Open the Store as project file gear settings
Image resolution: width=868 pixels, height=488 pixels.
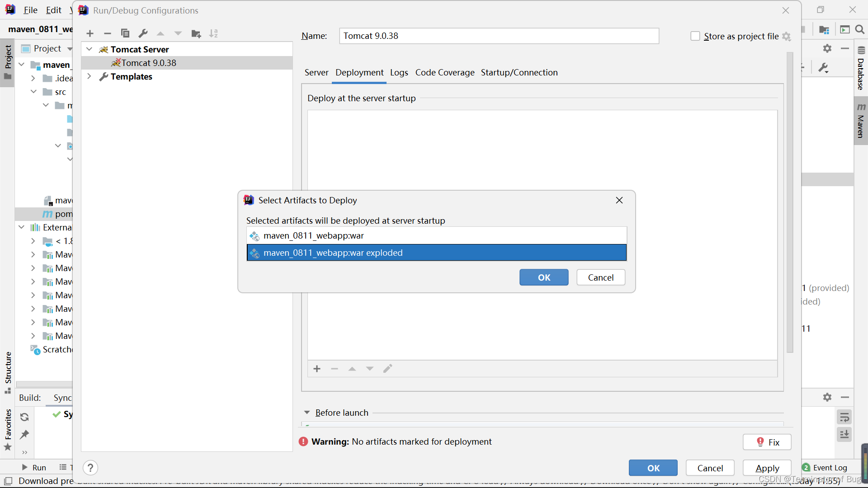coord(787,36)
